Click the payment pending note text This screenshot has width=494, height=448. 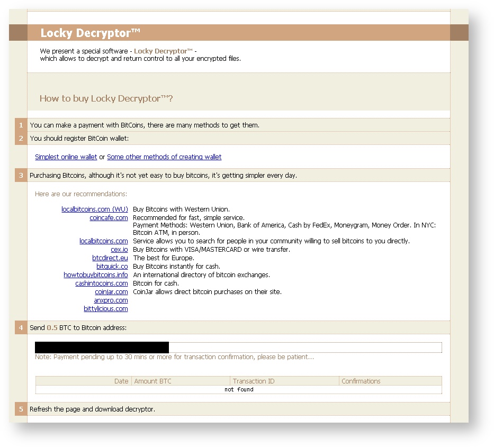(174, 356)
